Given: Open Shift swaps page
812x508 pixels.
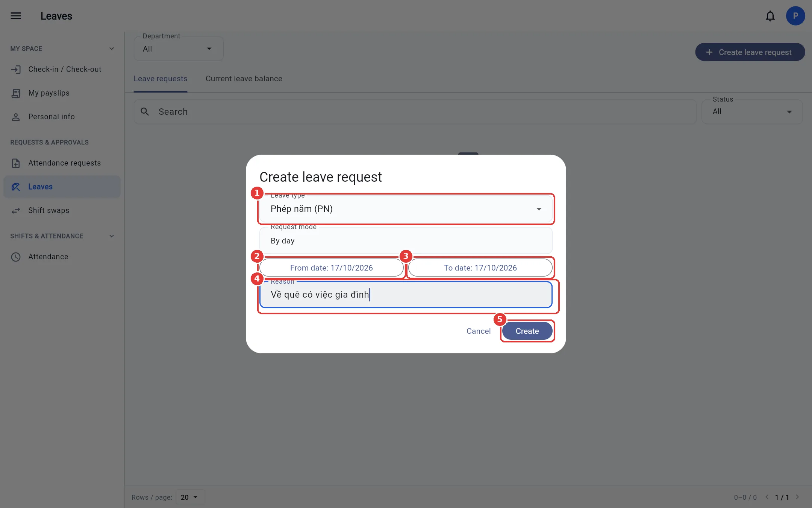Looking at the screenshot, I should (x=62, y=211).
